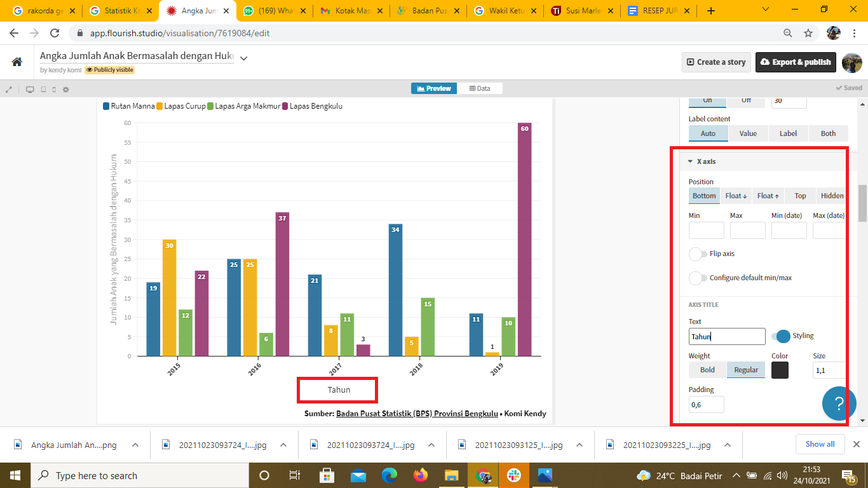The width and height of the screenshot is (868, 488).
Task: Select the Preview tab
Action: 434,88
